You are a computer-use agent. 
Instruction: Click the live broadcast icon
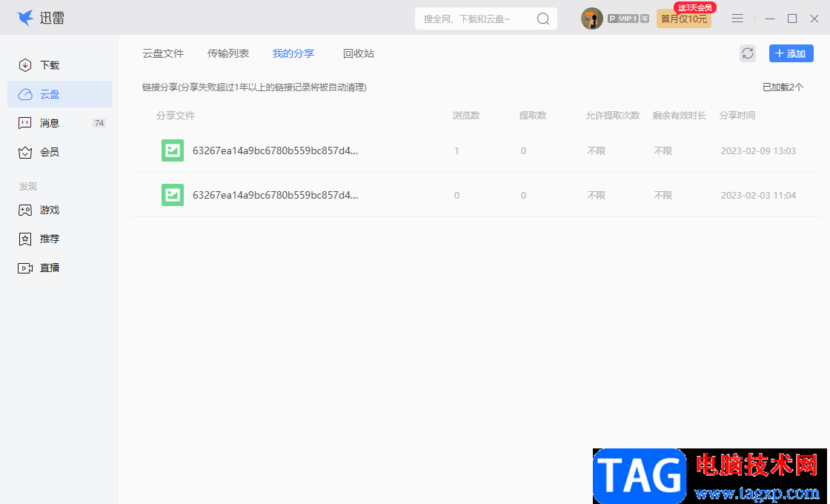pos(25,268)
